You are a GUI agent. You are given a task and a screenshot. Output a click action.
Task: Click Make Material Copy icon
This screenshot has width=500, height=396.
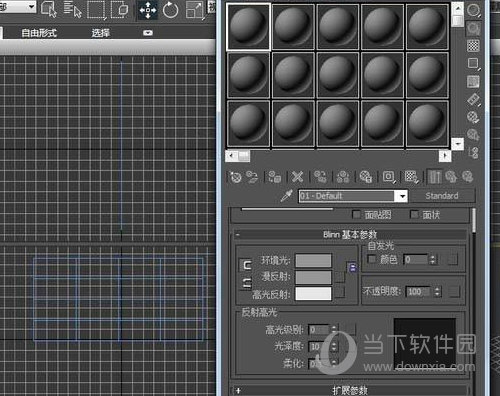click(x=320, y=177)
